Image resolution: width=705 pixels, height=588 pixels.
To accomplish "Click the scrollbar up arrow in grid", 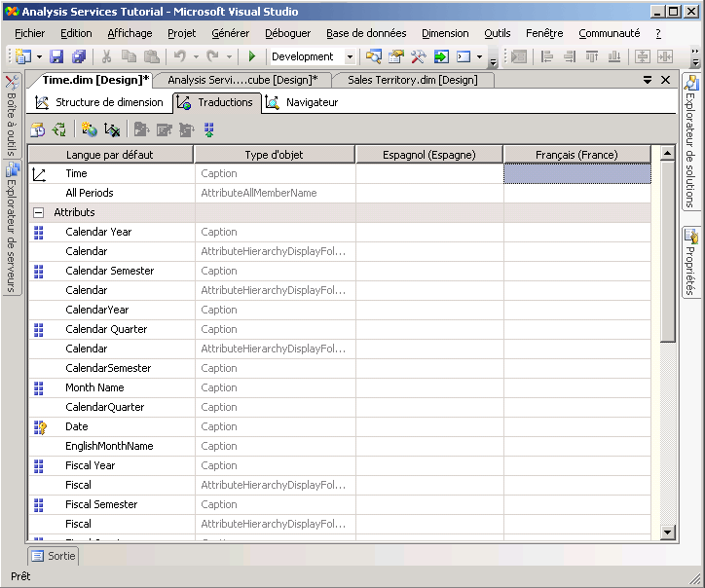I will pos(668,153).
